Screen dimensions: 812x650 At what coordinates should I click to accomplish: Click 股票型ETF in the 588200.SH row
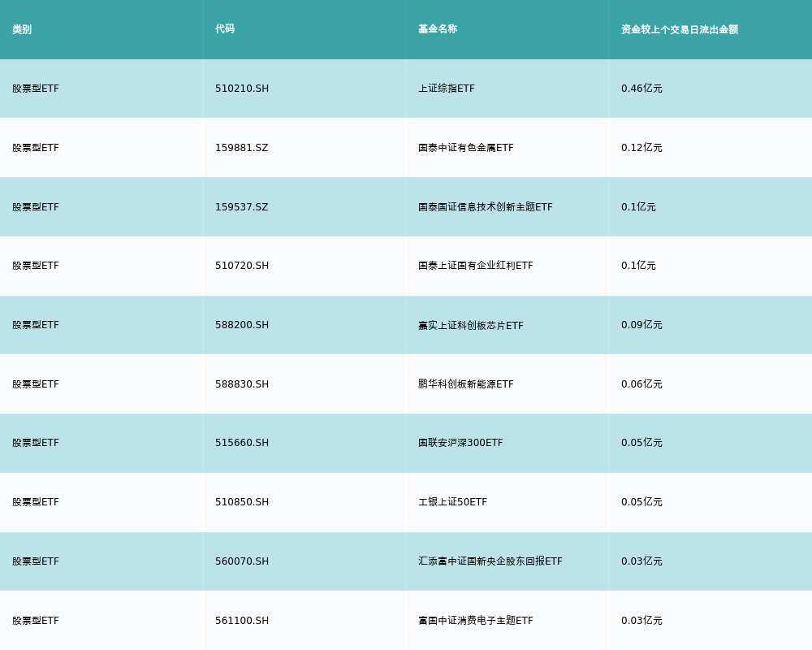(36, 325)
